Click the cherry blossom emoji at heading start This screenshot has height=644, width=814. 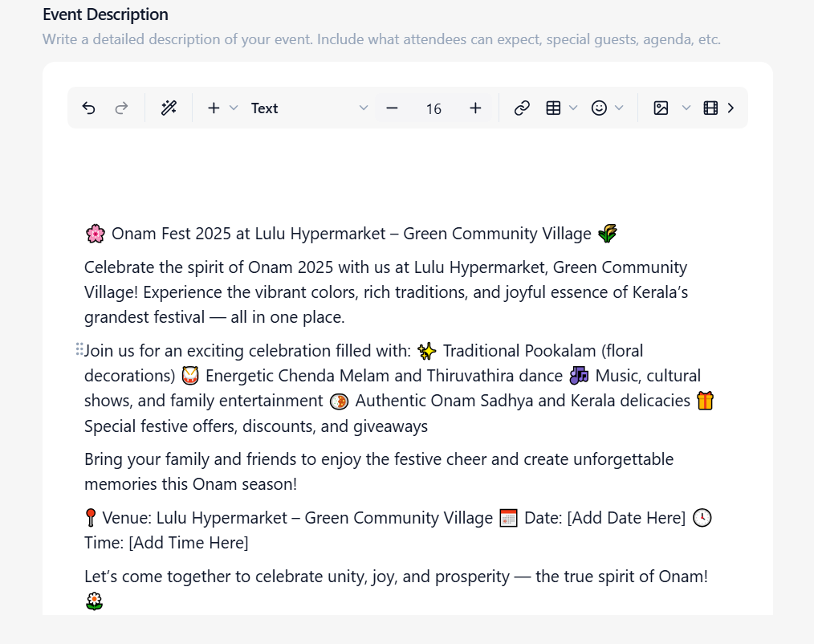(x=95, y=234)
